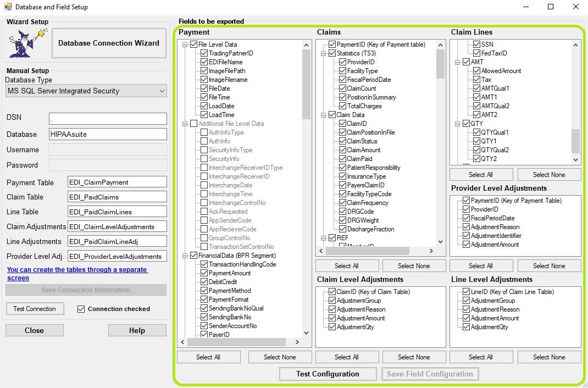This screenshot has height=388, width=588.
Task: Collapse the Statistics (TS3) node
Action: pos(323,53)
